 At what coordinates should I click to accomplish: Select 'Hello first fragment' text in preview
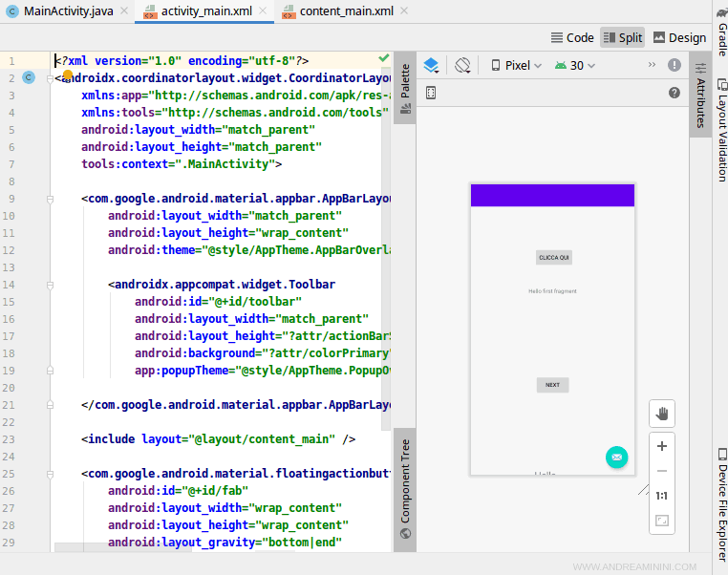(x=552, y=291)
